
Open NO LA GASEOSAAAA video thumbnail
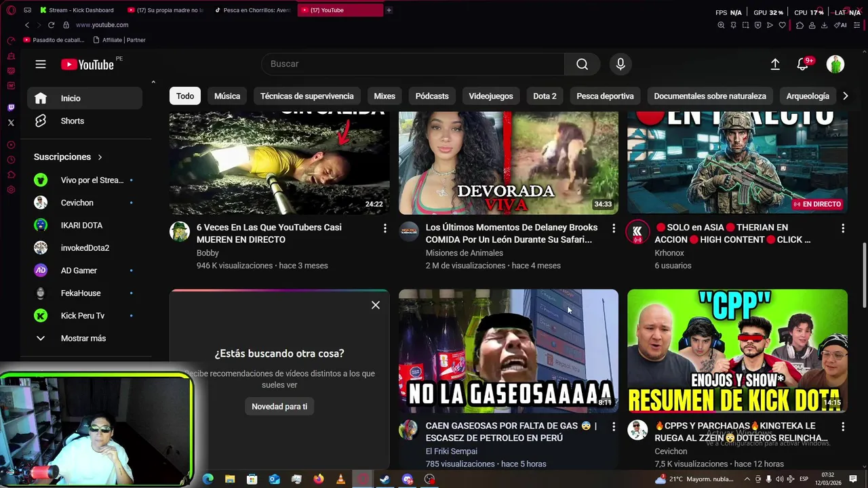(x=509, y=351)
